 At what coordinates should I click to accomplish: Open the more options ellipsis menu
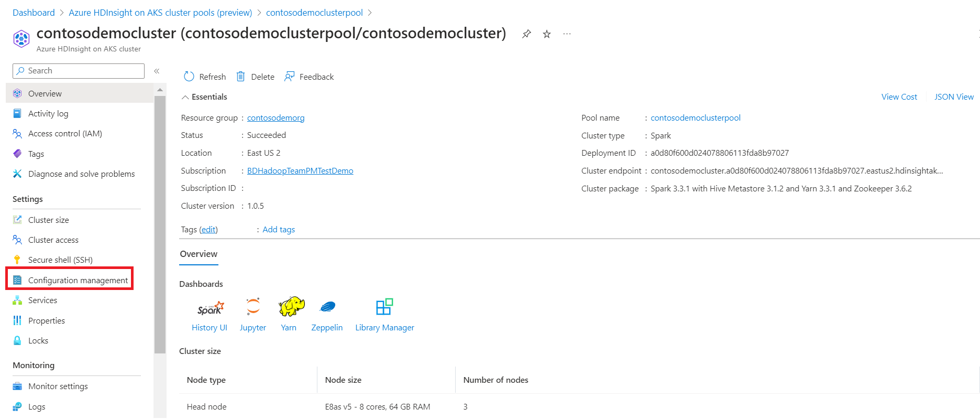point(567,34)
